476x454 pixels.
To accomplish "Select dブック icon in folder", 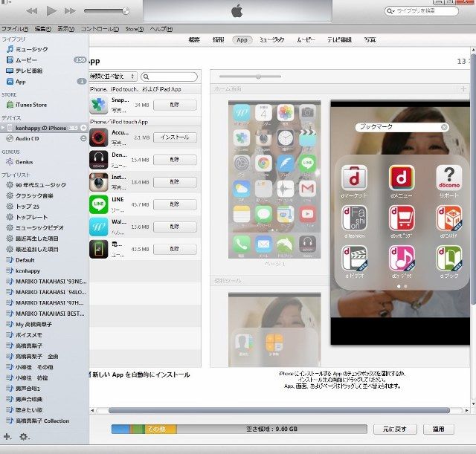I will tap(449, 259).
